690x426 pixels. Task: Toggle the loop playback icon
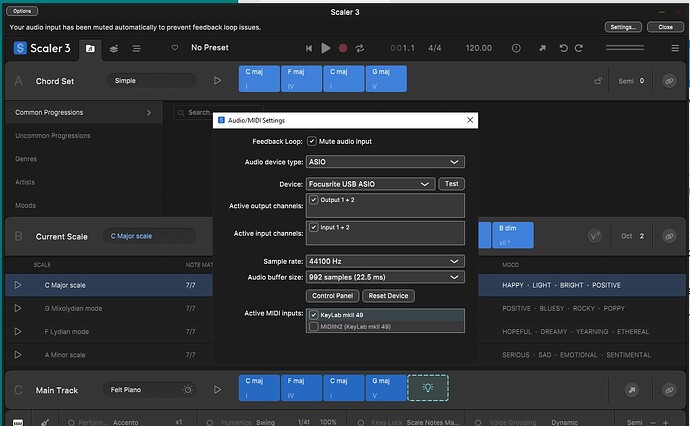(360, 48)
